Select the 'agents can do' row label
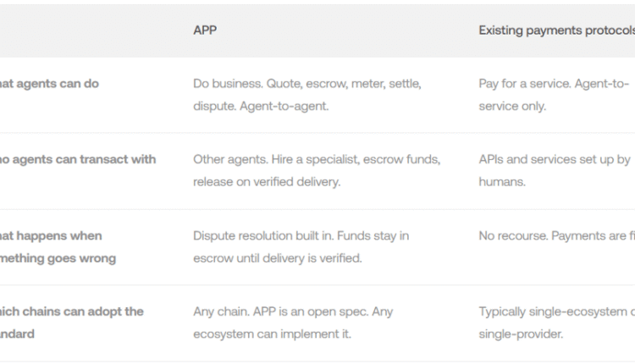Screen dimensions: 635x364 click(x=49, y=84)
